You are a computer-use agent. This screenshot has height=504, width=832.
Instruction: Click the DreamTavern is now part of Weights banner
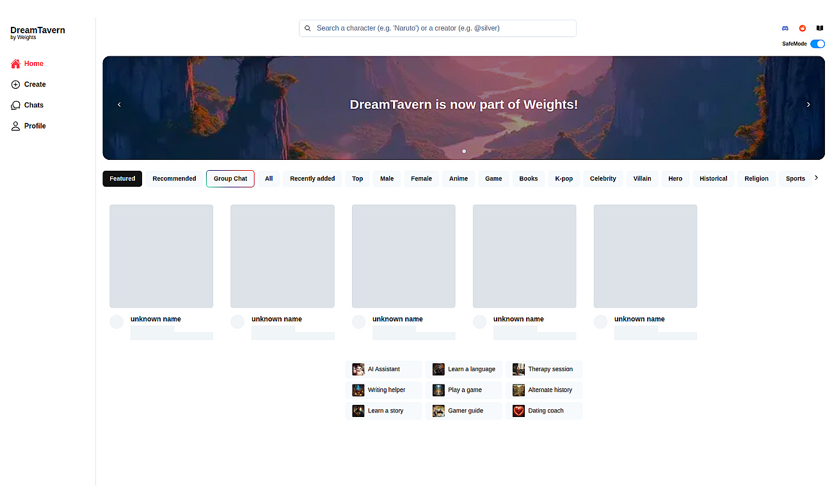point(463,107)
